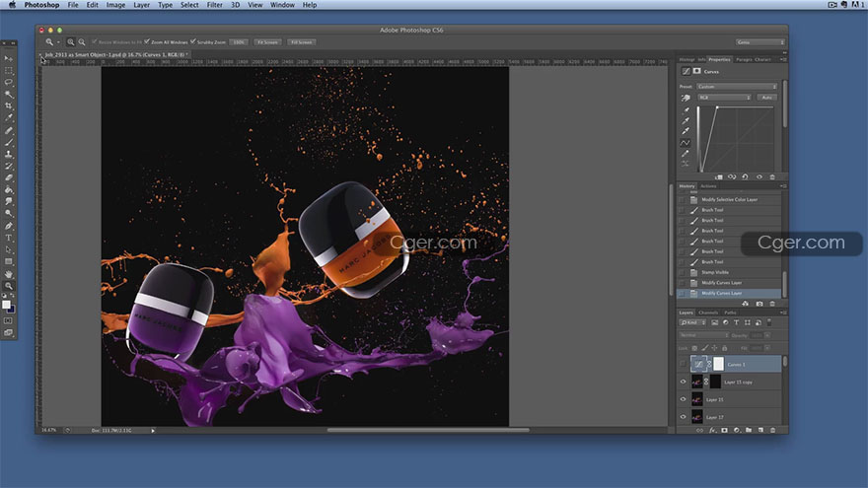The image size is (868, 488).
Task: Click the Auto button in Curves
Action: [x=766, y=98]
